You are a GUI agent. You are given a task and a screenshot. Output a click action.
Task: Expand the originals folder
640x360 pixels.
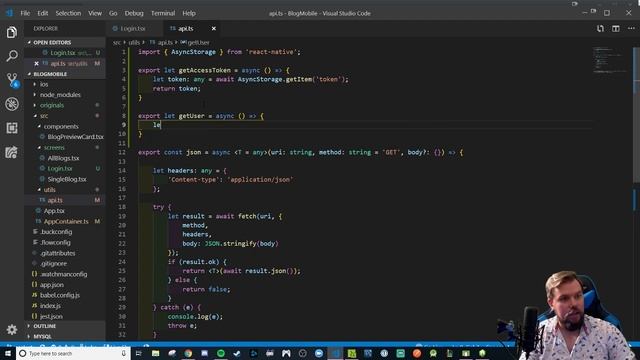coord(52,105)
